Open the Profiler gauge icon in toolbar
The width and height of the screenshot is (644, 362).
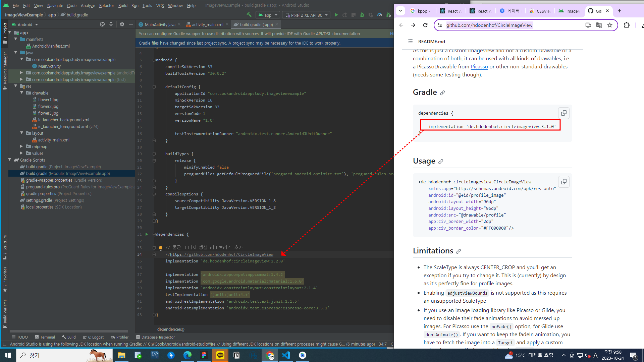pyautogui.click(x=380, y=15)
